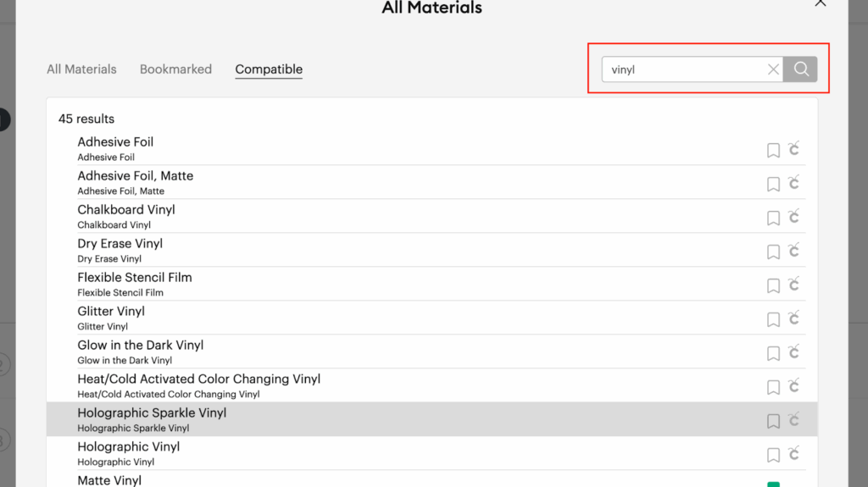
Task: Click Cricut logo for Flexible Stencil Film
Action: point(793,285)
